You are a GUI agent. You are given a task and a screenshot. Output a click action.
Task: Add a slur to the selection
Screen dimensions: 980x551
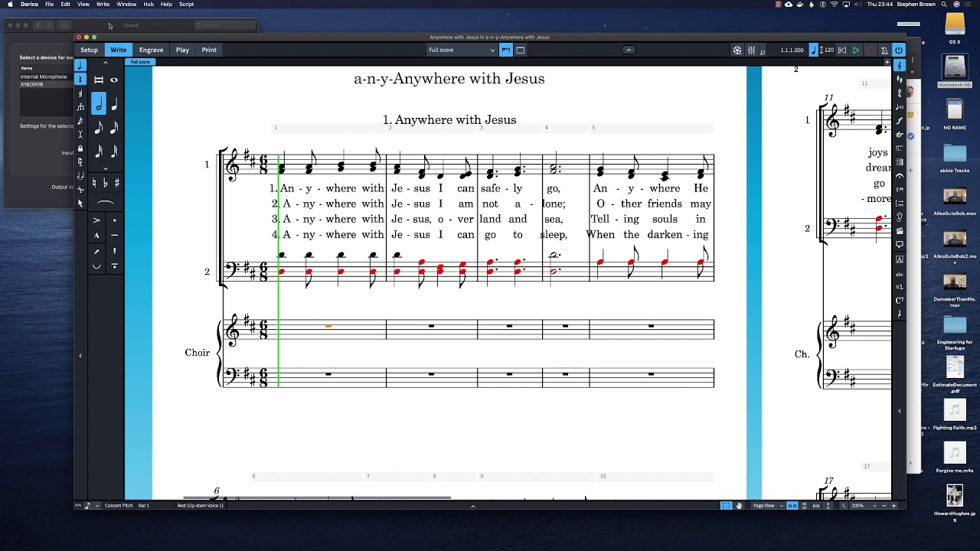tap(106, 203)
